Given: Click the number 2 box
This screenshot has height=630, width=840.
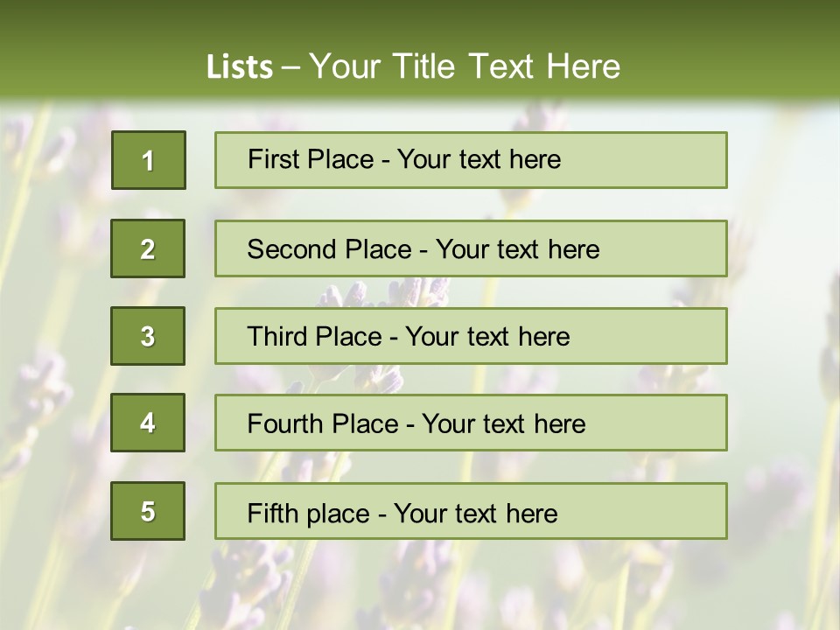Looking at the screenshot, I should point(148,248).
